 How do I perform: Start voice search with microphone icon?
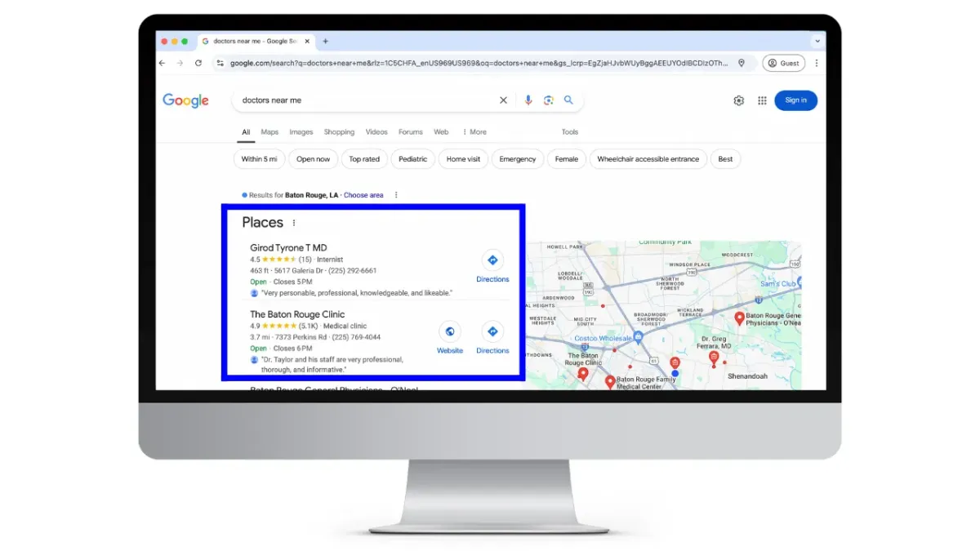click(x=528, y=100)
